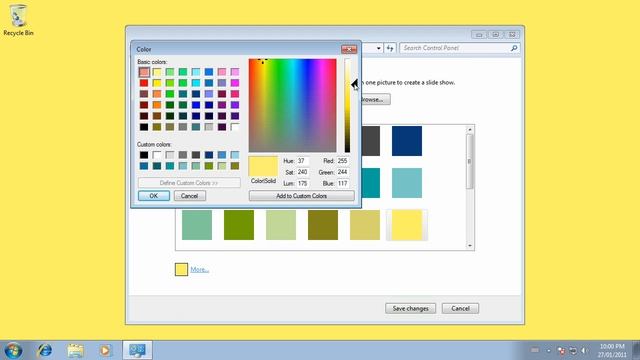The height and width of the screenshot is (360, 640).
Task: Click Add to Custom Colors button
Action: (x=302, y=196)
